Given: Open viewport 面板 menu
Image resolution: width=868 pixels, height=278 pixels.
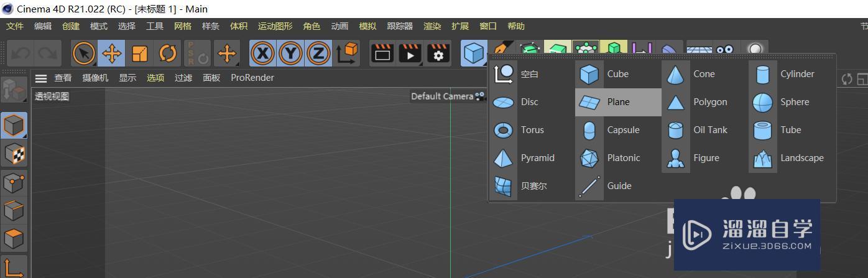Looking at the screenshot, I should (211, 78).
